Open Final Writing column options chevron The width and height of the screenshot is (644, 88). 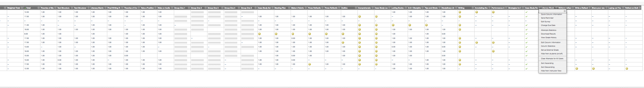click(x=122, y=8)
